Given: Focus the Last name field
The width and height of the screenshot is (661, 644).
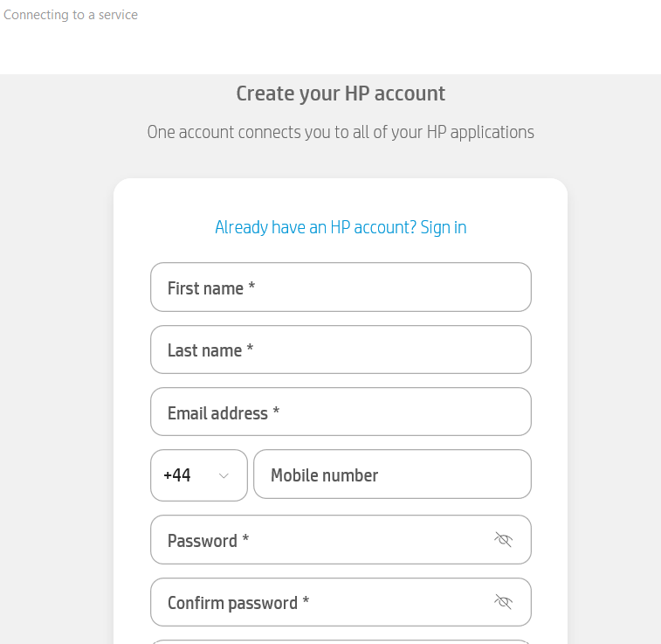Looking at the screenshot, I should click(341, 350).
